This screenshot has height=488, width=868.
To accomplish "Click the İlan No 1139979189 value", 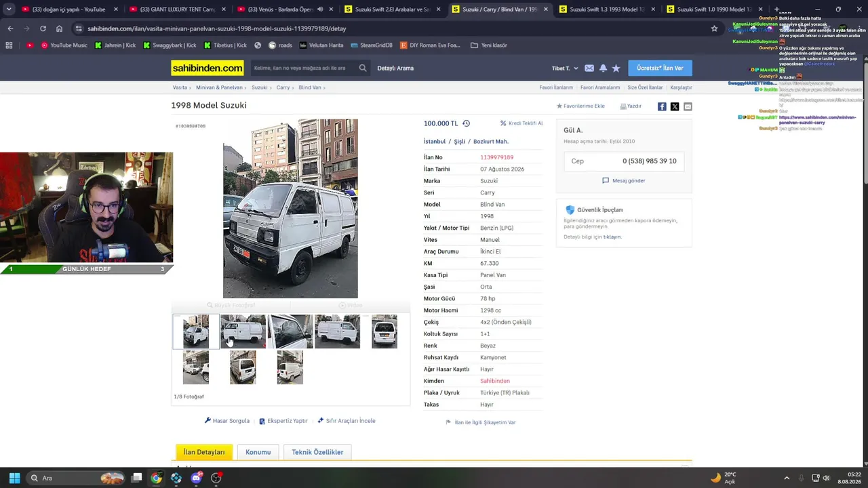I will [x=497, y=157].
